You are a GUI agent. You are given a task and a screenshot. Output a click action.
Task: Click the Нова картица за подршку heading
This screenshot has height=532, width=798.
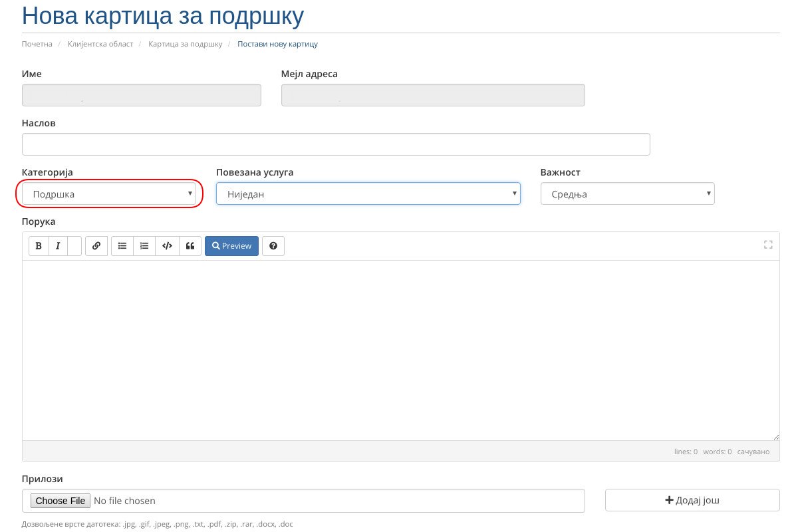pos(163,16)
